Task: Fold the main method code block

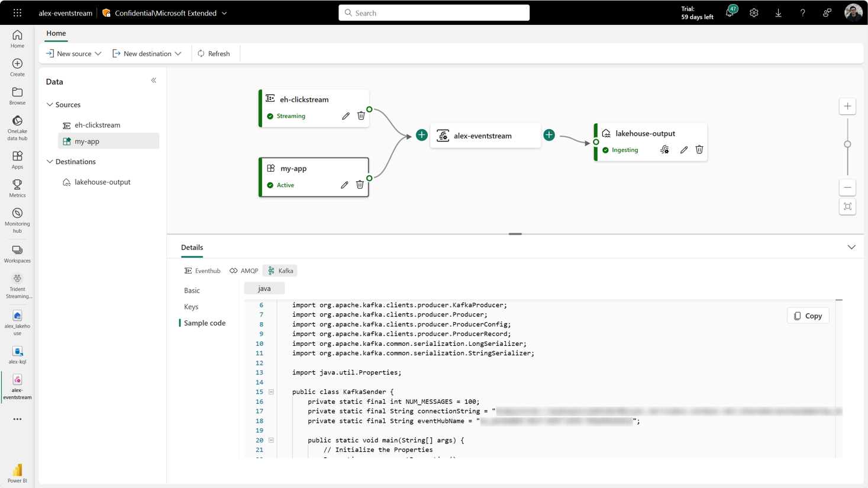Action: pyautogui.click(x=271, y=441)
